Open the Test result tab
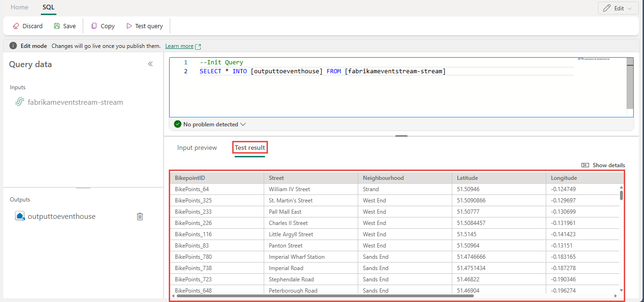This screenshot has height=302, width=644. point(250,147)
